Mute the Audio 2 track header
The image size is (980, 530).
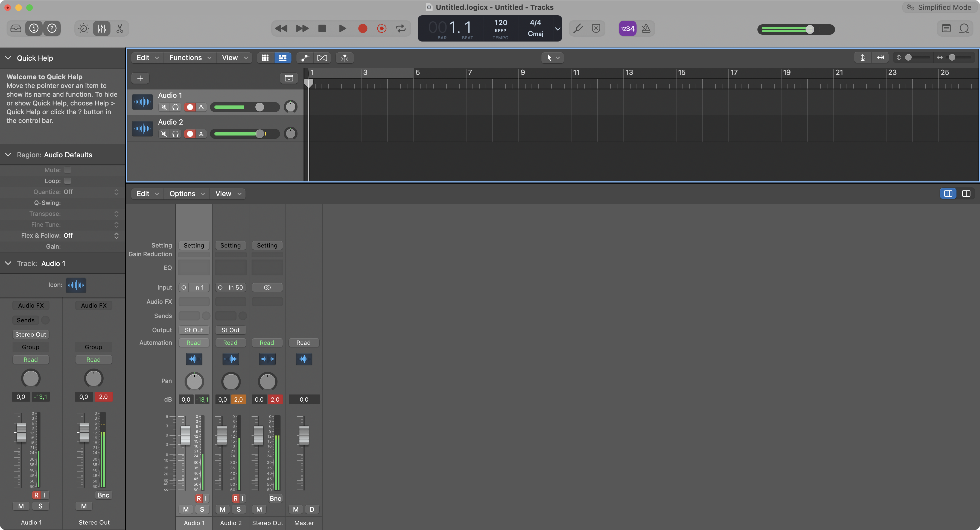click(x=164, y=134)
